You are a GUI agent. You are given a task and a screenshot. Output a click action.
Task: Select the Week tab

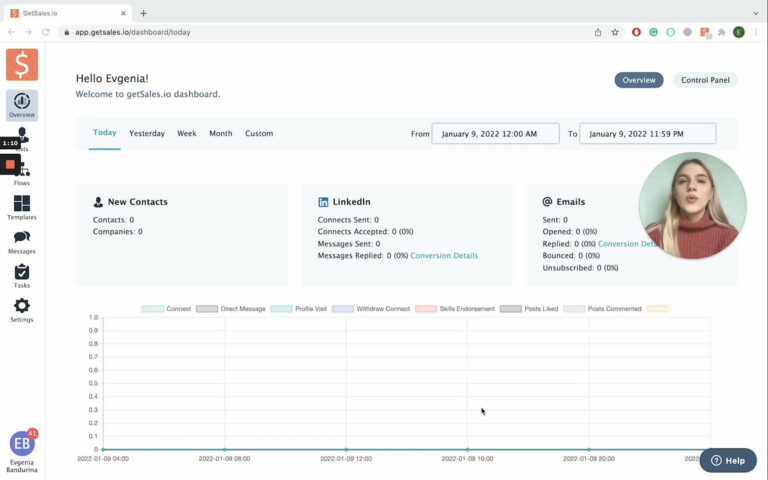pyautogui.click(x=187, y=133)
